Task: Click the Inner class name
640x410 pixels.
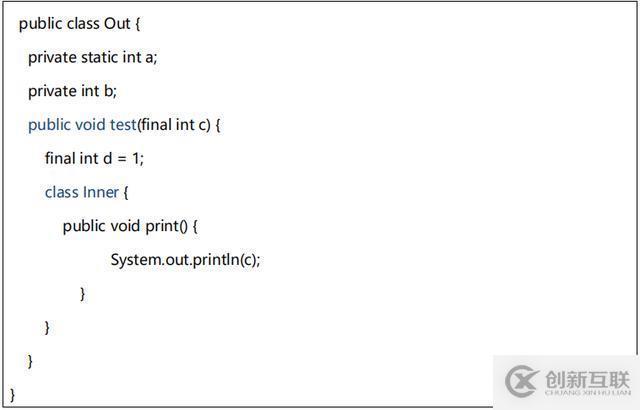Action: pyautogui.click(x=101, y=192)
